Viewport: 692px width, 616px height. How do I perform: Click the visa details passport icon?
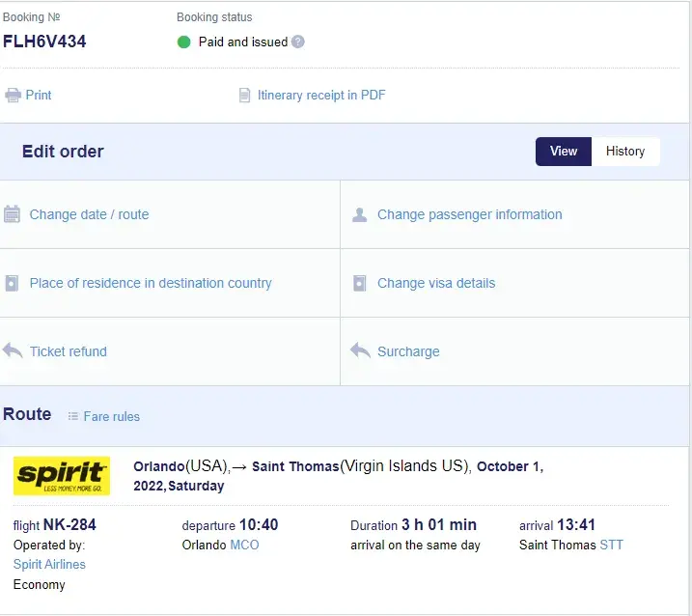(x=360, y=283)
